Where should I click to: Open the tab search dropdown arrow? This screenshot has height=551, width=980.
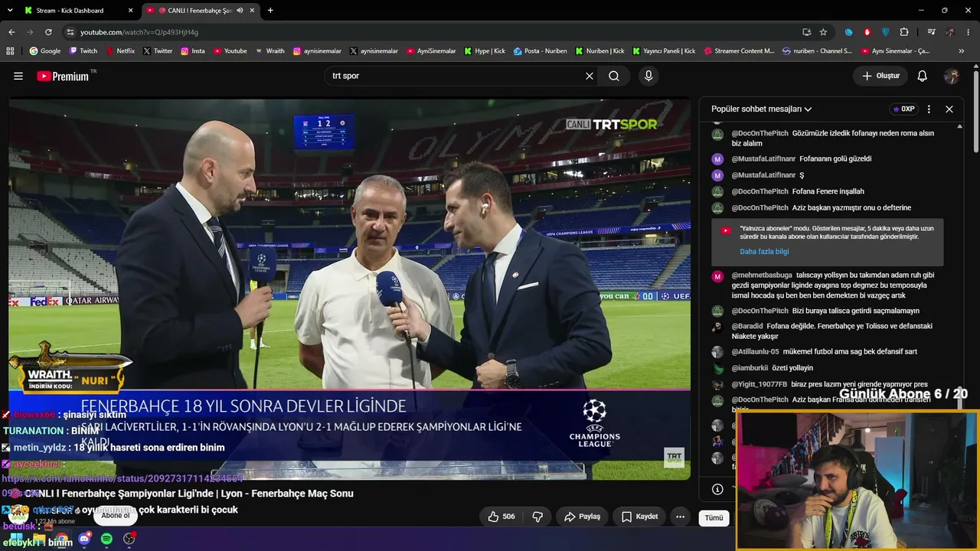point(9,11)
